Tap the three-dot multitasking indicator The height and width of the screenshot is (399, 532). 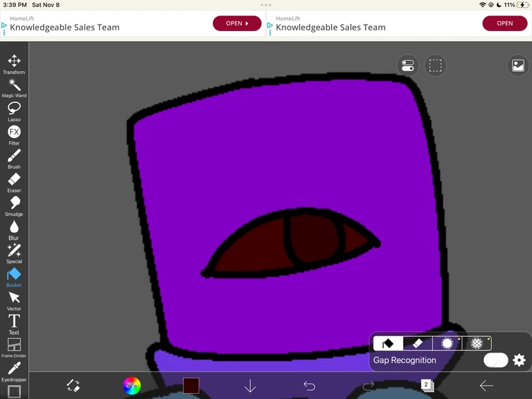coord(266,5)
